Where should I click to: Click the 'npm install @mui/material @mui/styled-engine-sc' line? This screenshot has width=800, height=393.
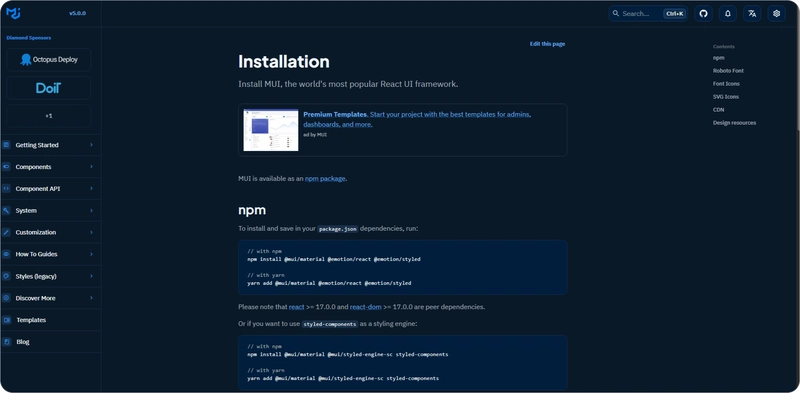tap(347, 354)
